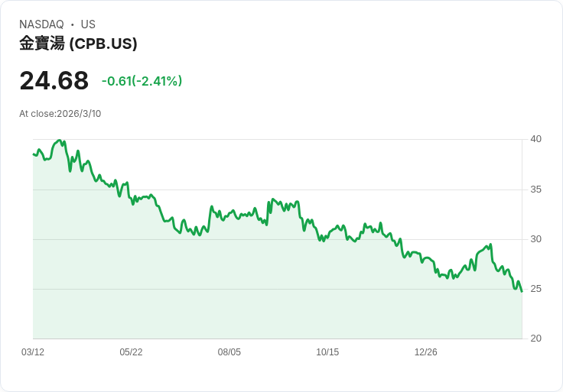563x392 pixels.
Task: Click the first data point at chart start
Action: pyautogui.click(x=34, y=154)
